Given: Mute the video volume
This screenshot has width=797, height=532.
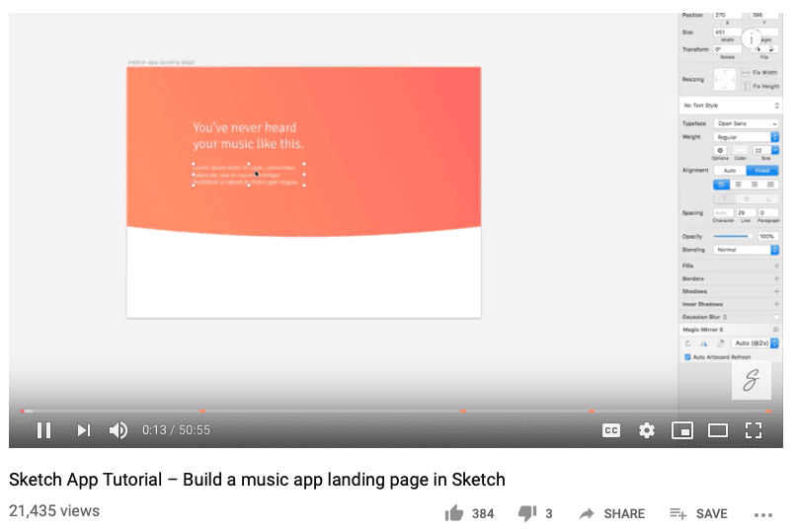Looking at the screenshot, I should 118,430.
